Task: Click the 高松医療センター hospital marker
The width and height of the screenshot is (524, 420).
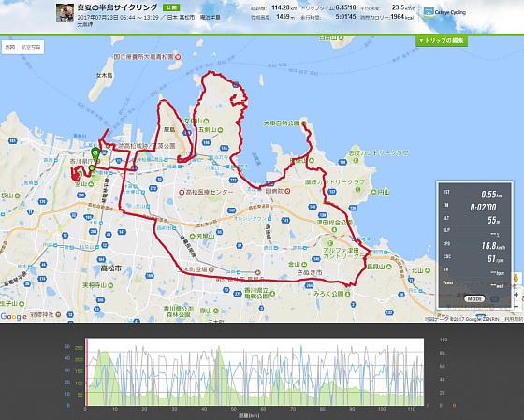Action: click(182, 193)
